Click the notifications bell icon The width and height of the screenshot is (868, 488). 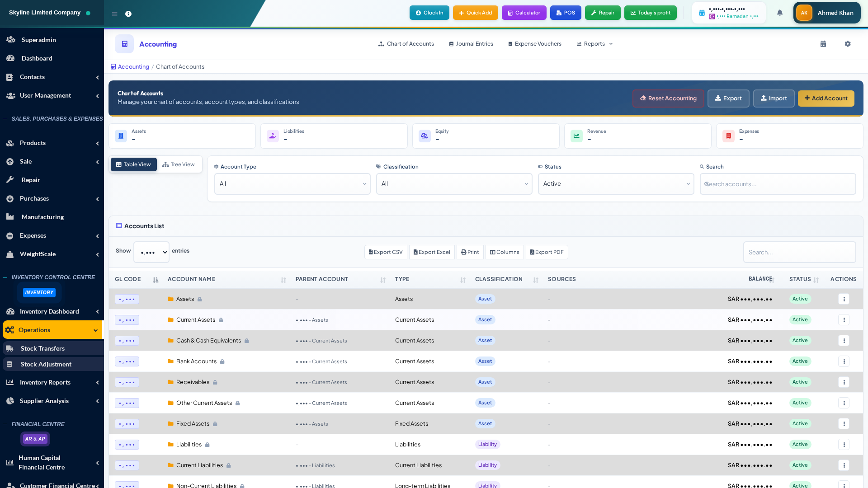(779, 13)
